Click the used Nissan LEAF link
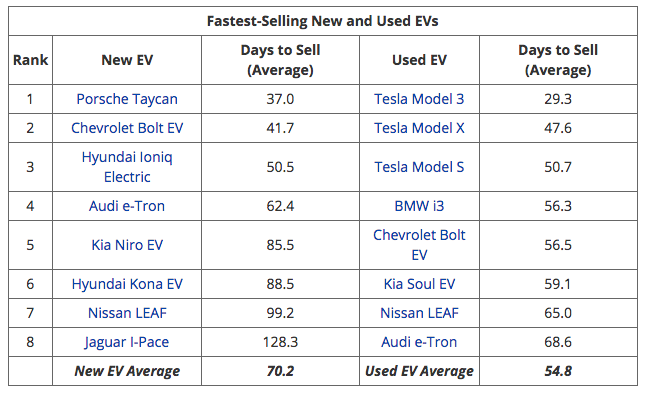646x394 pixels. pyautogui.click(x=419, y=313)
